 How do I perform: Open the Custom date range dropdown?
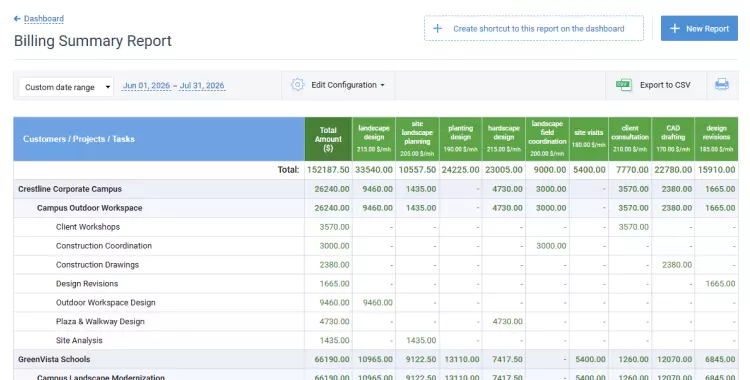pyautogui.click(x=66, y=87)
